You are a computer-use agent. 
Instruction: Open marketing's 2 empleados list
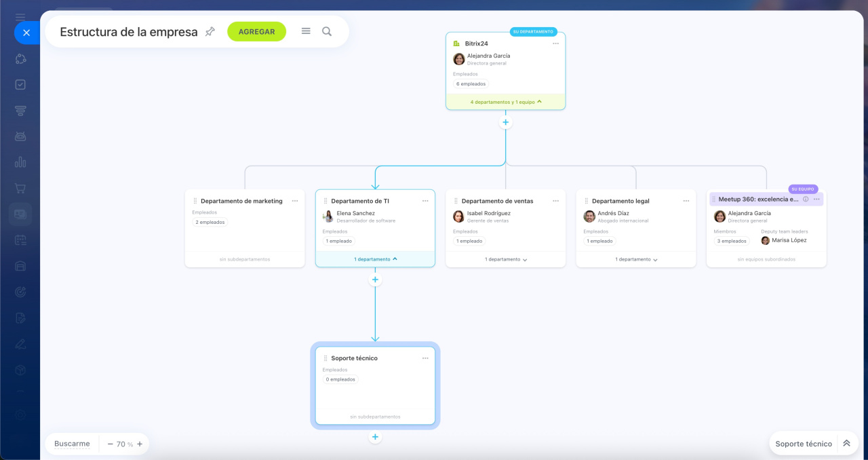click(x=210, y=222)
